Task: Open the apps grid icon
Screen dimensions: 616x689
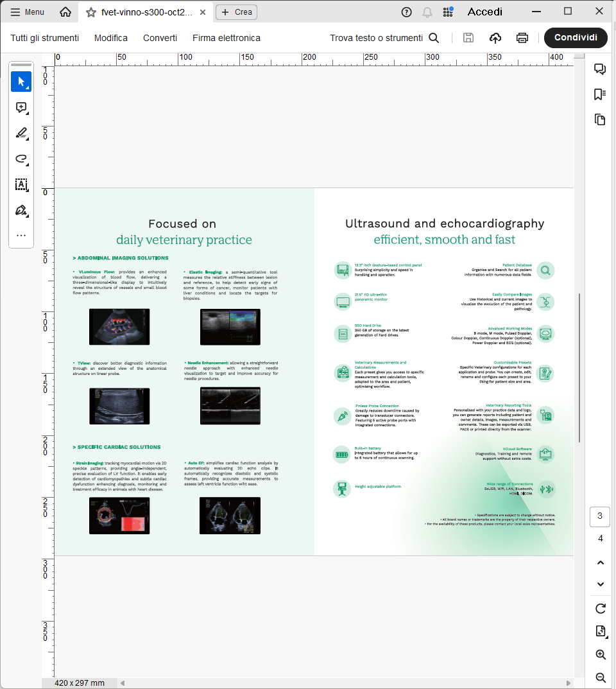Action: [448, 12]
